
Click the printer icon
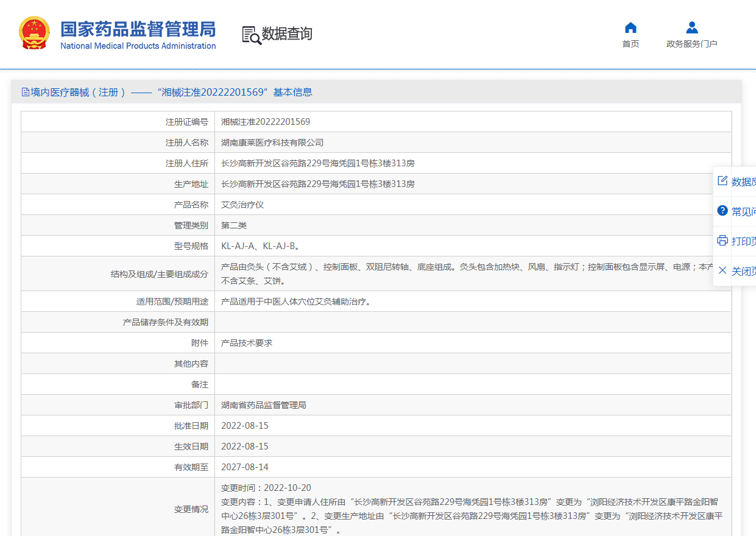point(722,241)
